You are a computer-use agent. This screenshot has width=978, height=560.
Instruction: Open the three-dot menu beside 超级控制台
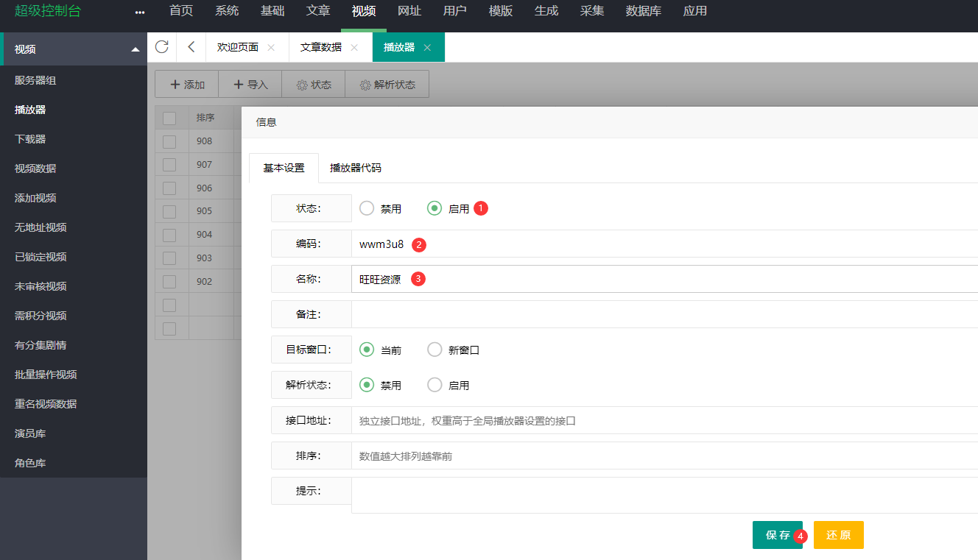[x=140, y=12]
